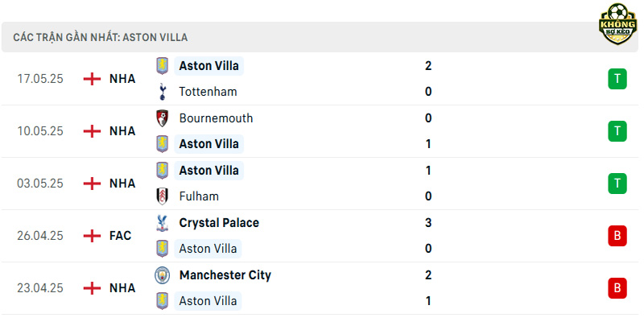Open the Crystal Palace team link
This screenshot has width=644, height=322.
[x=219, y=223]
